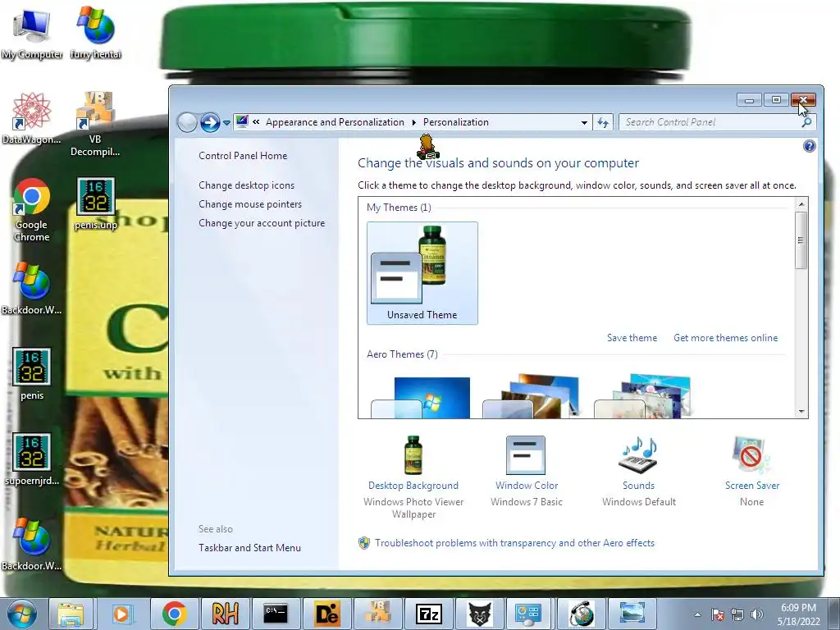Click the taskbar clock showing 6:09 PM
The image size is (840, 630).
[798, 614]
